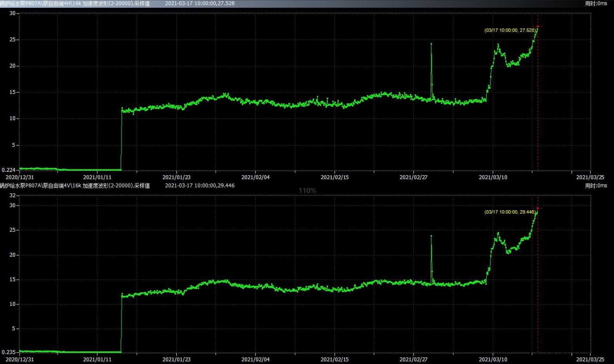Viewport: 614px width, 364px height.
Task: Select the yellow 29.446 data label in bottom chart
Action: [x=510, y=212]
